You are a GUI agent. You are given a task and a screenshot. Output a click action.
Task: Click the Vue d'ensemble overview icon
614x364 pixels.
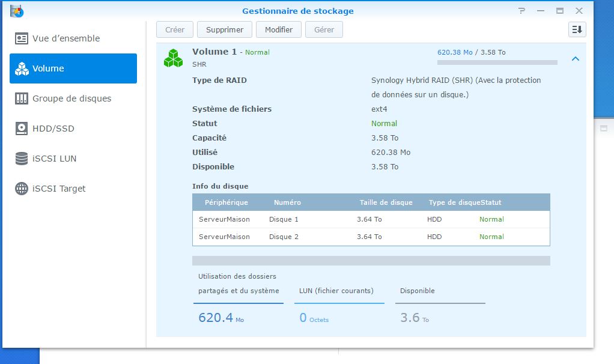tap(22, 38)
